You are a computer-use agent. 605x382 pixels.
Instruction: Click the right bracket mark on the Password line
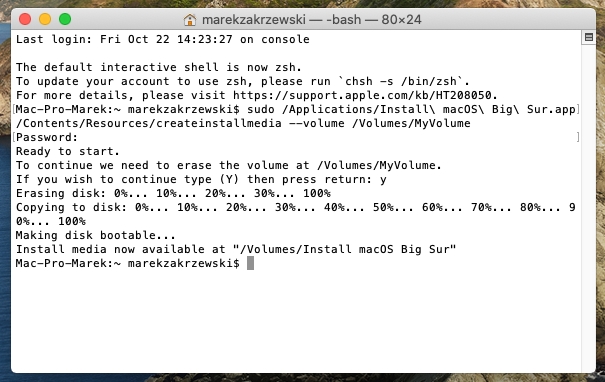[x=578, y=137]
